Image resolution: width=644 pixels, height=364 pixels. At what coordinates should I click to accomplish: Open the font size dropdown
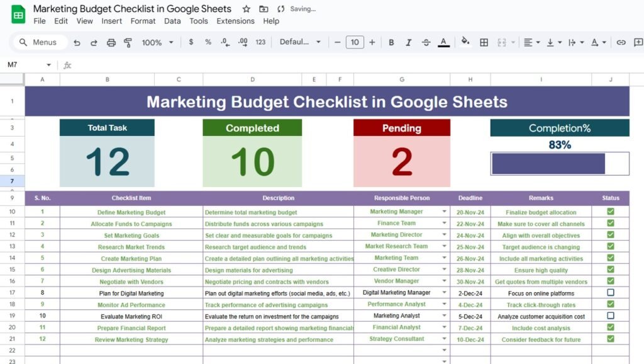[x=355, y=42]
